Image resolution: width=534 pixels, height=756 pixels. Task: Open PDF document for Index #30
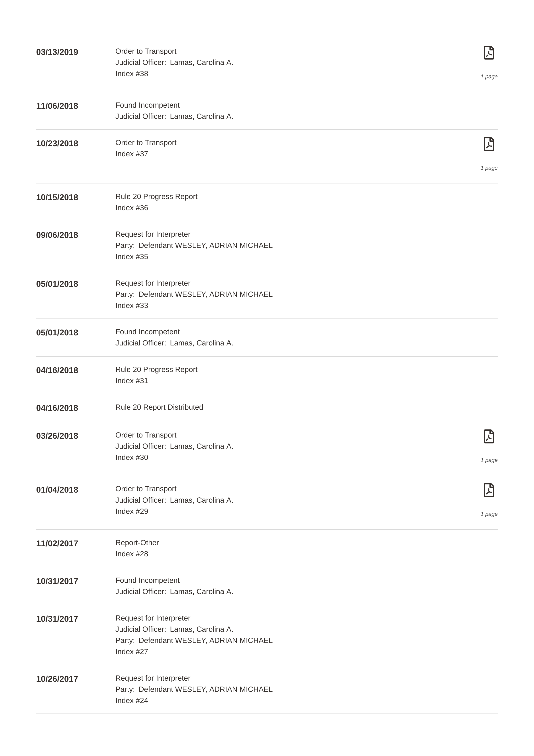click(x=489, y=436)
